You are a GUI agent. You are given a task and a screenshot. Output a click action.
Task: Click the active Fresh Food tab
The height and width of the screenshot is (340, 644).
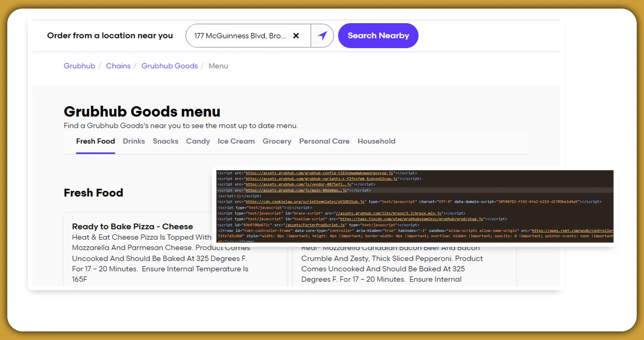point(96,141)
